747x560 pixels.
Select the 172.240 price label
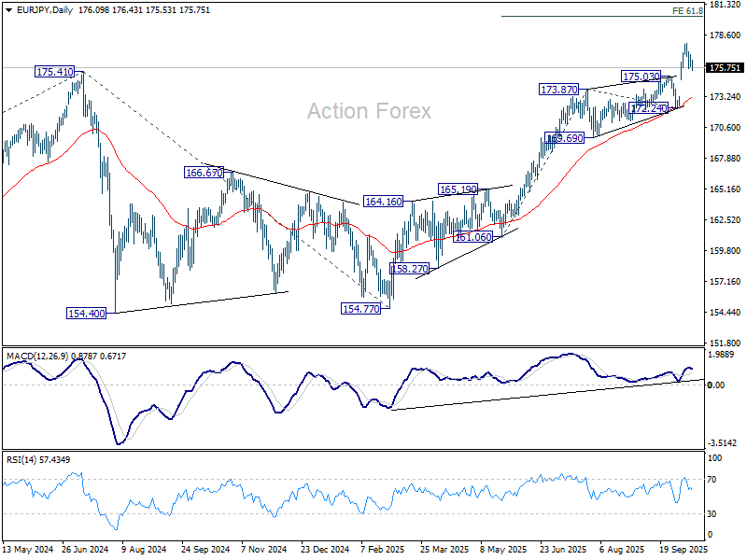pos(648,107)
